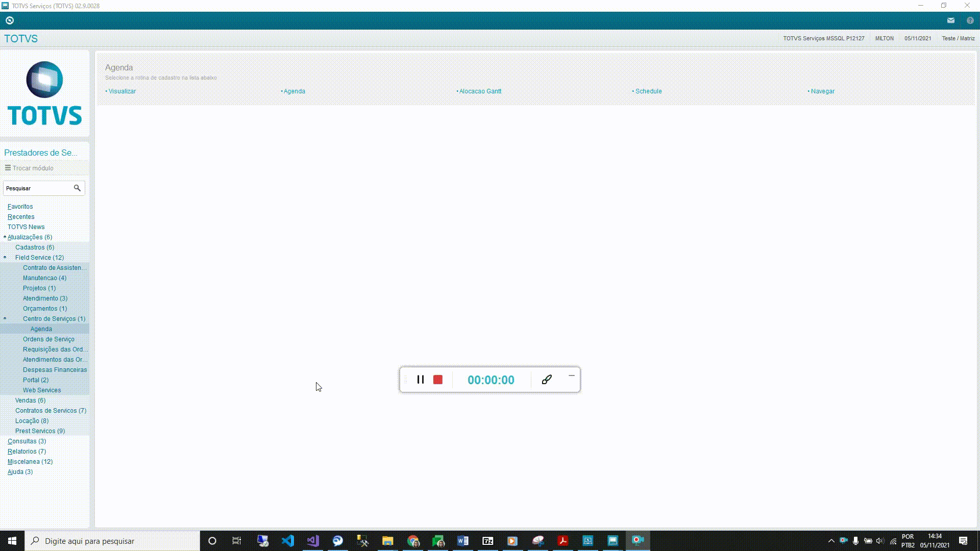Collapse the Field Service node

5,258
